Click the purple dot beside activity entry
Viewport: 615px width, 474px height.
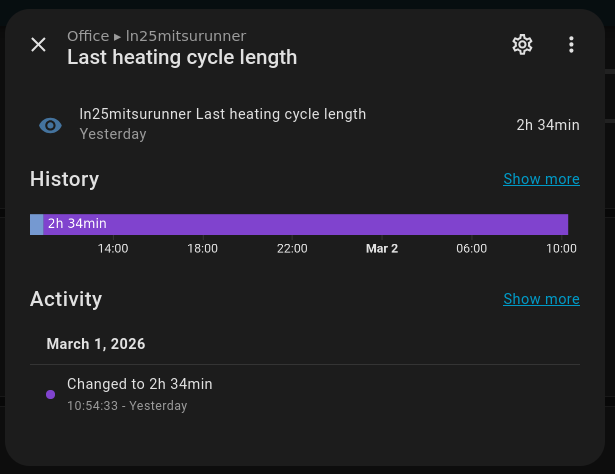(50, 395)
